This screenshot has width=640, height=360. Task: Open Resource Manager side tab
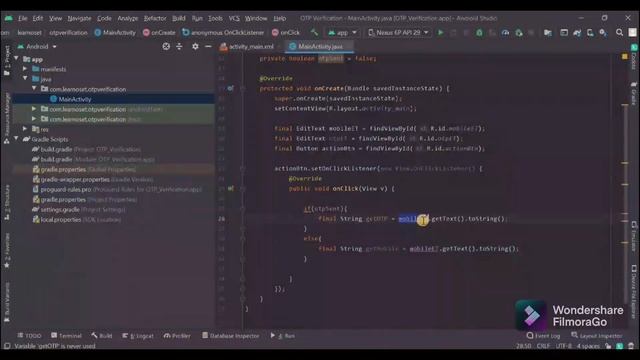7,118
